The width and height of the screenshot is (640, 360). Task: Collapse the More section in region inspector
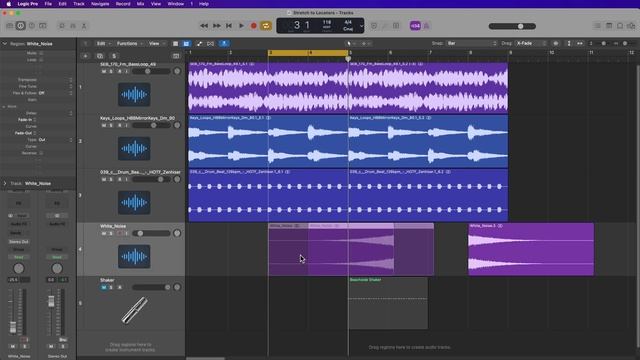[x=4, y=107]
